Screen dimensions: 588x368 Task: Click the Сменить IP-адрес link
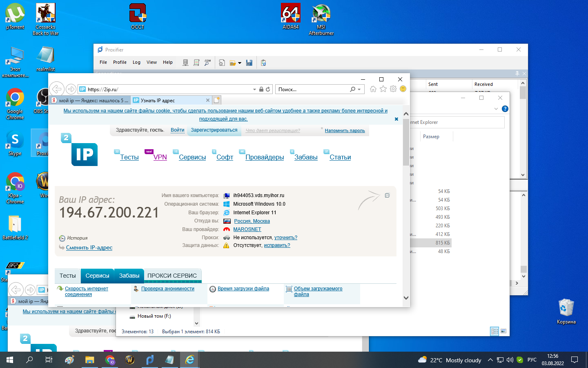pyautogui.click(x=89, y=248)
